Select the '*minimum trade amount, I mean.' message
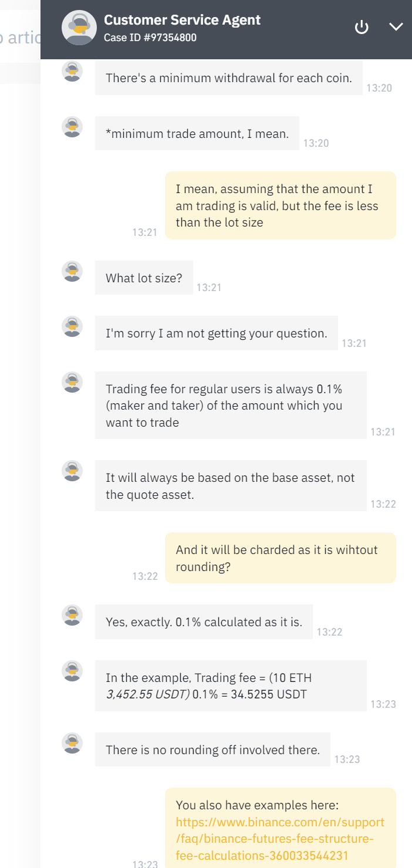Viewport: 412px width, 868px height. tap(197, 133)
